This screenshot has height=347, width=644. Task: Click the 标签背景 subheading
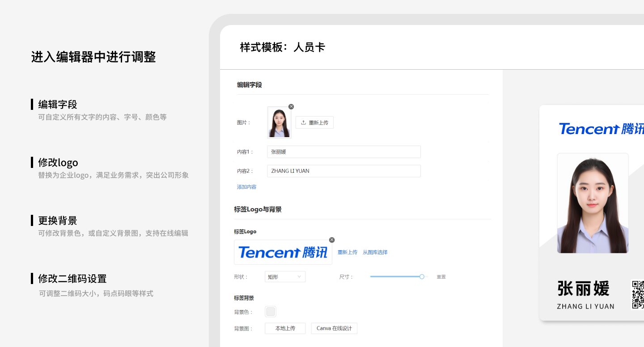tap(244, 298)
